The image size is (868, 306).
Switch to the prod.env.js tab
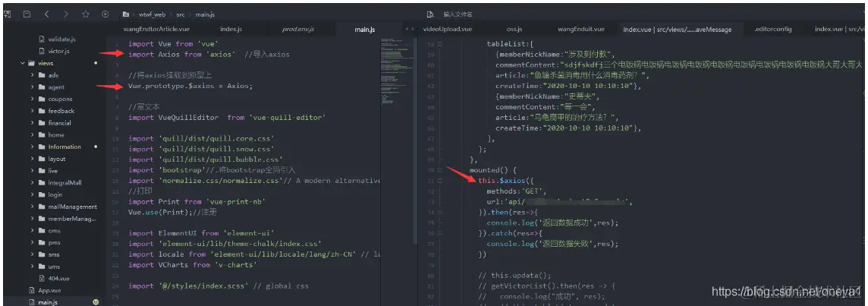(x=298, y=29)
